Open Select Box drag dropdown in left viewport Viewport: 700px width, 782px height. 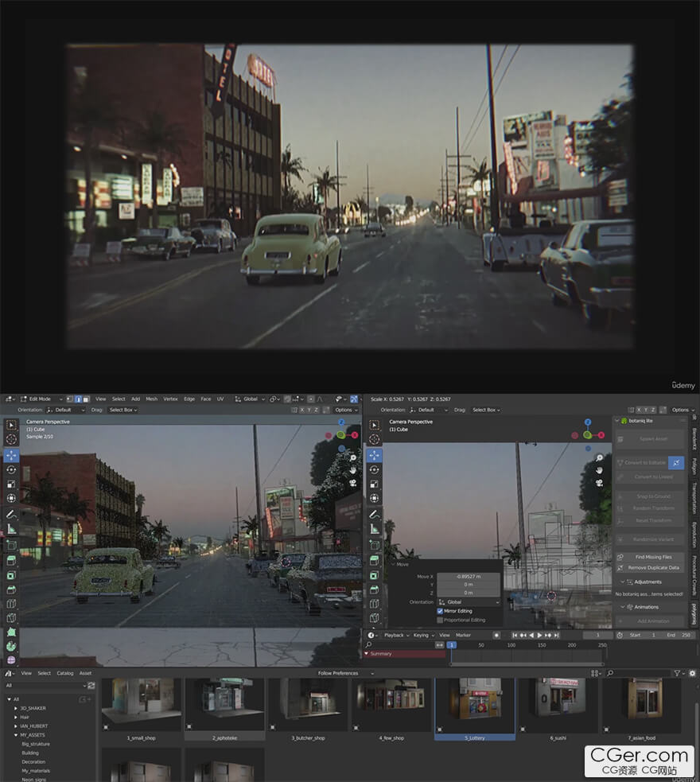pyautogui.click(x=122, y=410)
